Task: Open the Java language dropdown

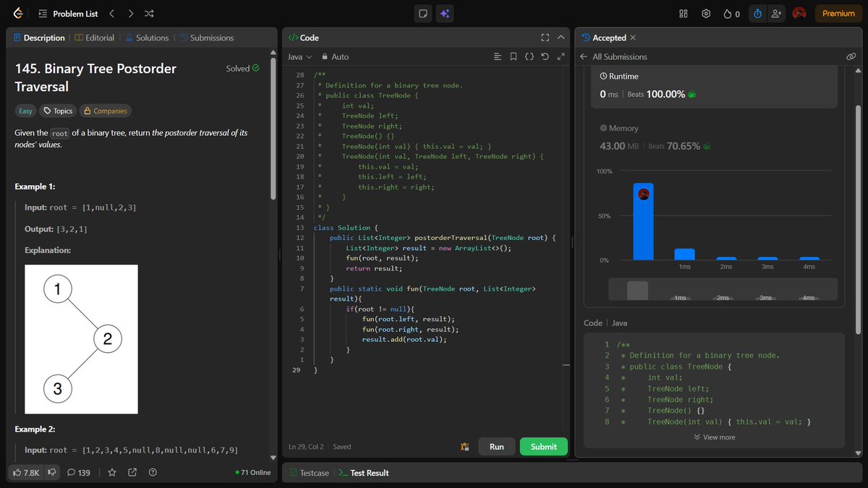Action: 299,56
